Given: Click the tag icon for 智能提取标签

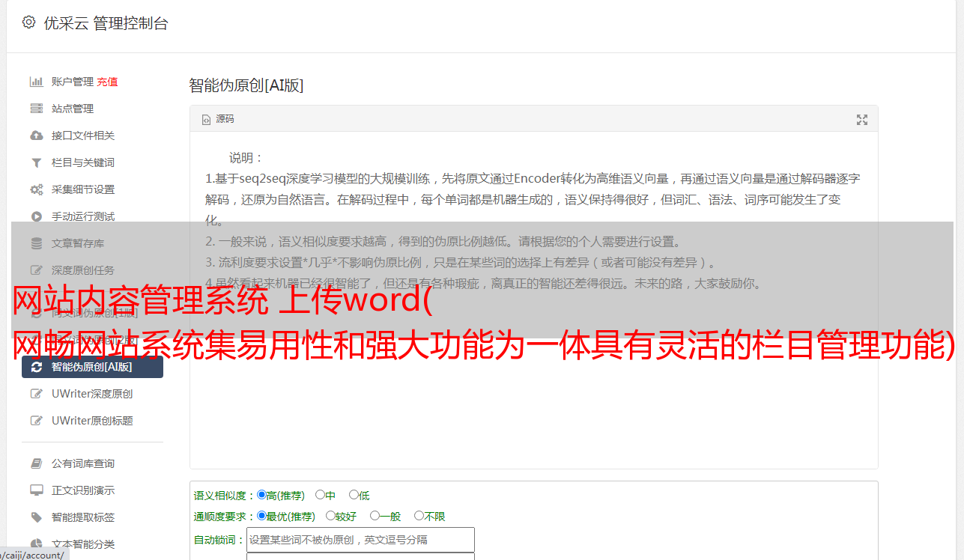Looking at the screenshot, I should tap(36, 517).
